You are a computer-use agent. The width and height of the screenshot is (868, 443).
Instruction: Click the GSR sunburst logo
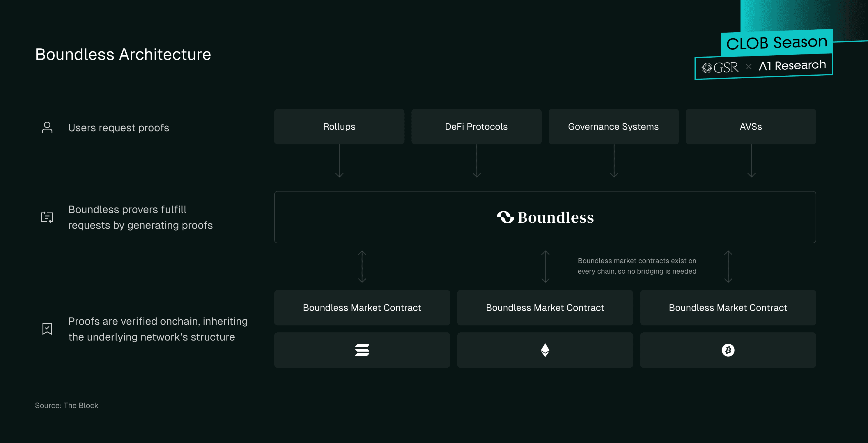pos(707,68)
